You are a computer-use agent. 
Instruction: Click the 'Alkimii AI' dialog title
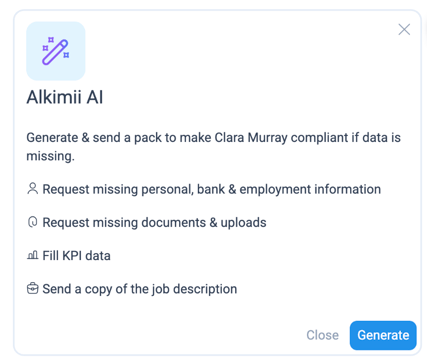(x=65, y=97)
